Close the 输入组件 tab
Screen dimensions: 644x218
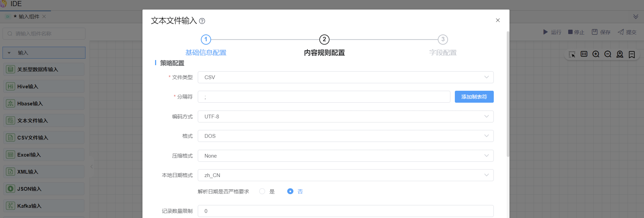pyautogui.click(x=44, y=17)
